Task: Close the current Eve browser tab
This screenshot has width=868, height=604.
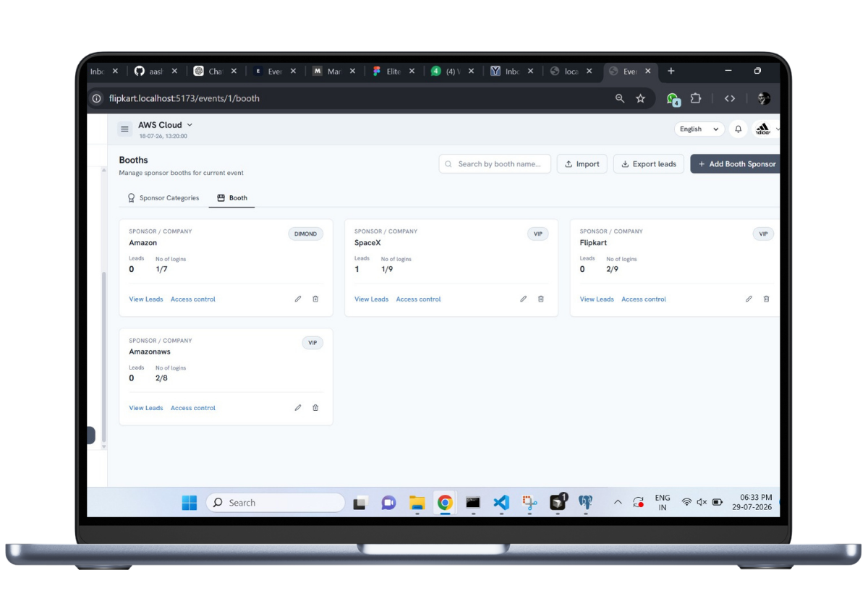Action: pos(647,71)
